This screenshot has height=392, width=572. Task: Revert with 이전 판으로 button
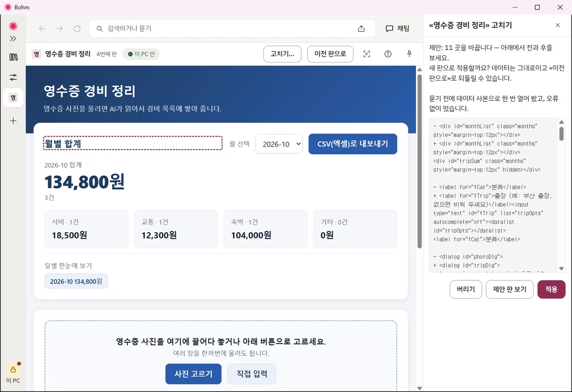[x=330, y=54]
